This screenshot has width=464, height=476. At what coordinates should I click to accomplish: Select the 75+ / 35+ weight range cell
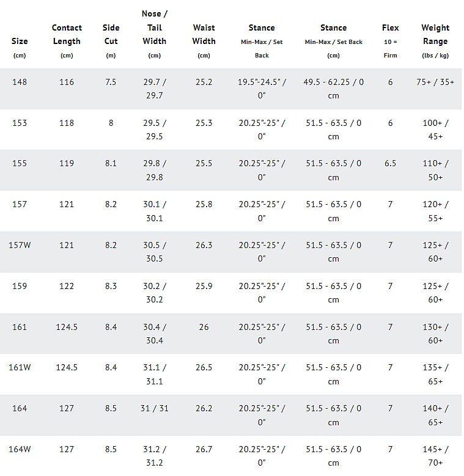click(435, 82)
